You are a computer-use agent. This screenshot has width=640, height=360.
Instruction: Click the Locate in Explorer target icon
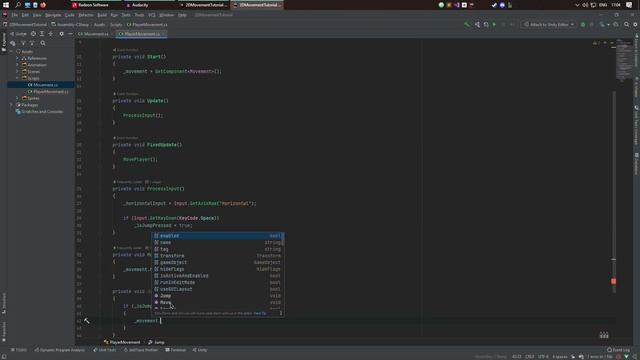(33, 34)
